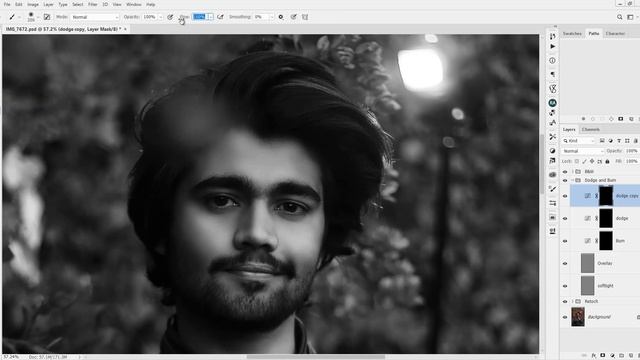640x360 pixels.
Task: Open the History panel icon
Action: 552,36
